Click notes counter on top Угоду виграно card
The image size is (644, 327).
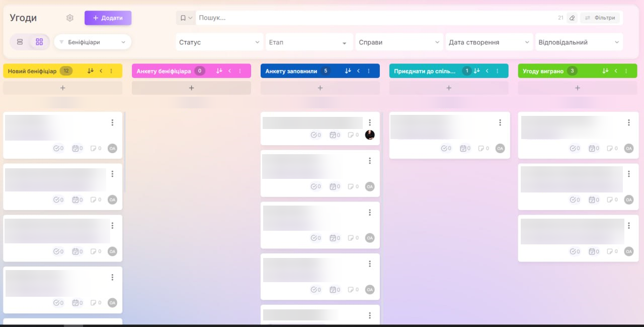tap(612, 148)
